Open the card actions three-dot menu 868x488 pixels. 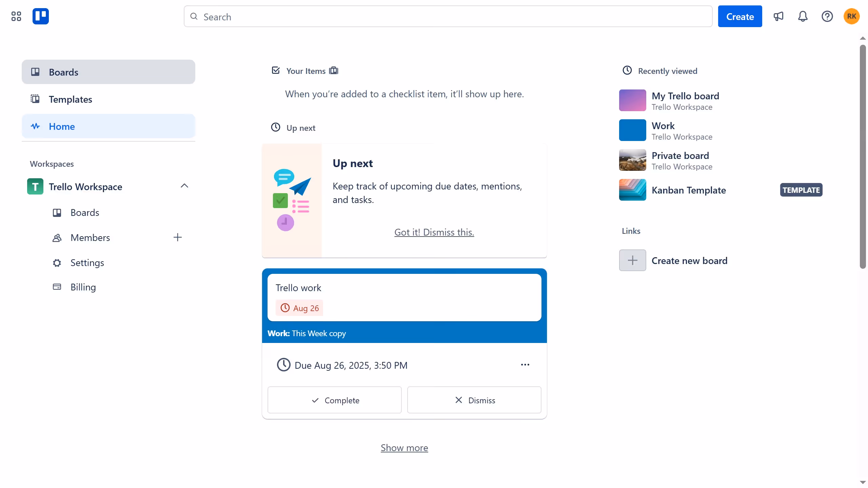click(x=525, y=365)
